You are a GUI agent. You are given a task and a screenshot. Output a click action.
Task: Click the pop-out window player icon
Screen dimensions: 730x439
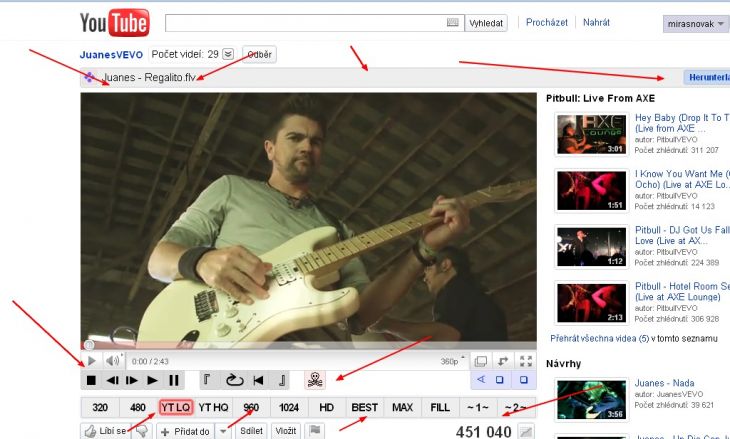pyautogui.click(x=480, y=361)
